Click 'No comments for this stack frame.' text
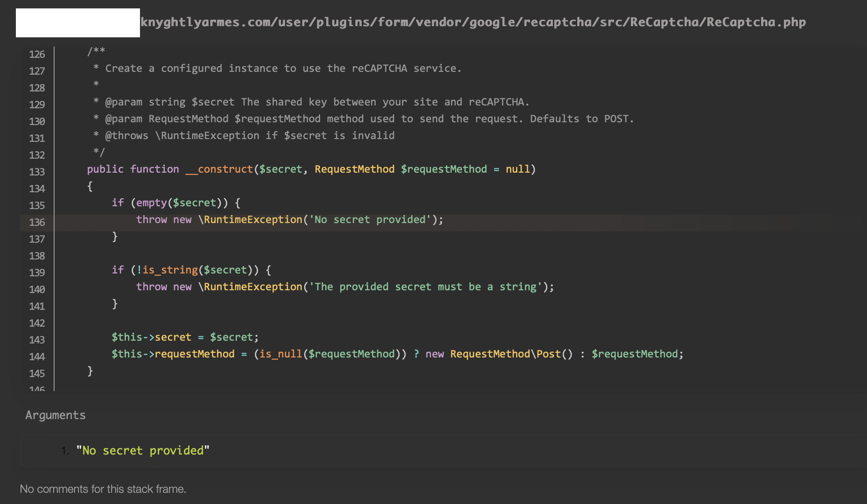The height and width of the screenshot is (504, 867). point(103,489)
